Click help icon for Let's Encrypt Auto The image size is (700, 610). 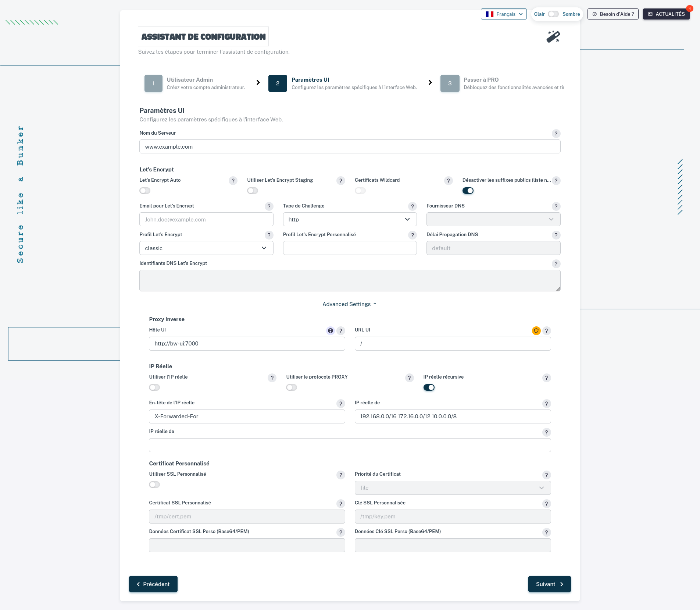[233, 181]
